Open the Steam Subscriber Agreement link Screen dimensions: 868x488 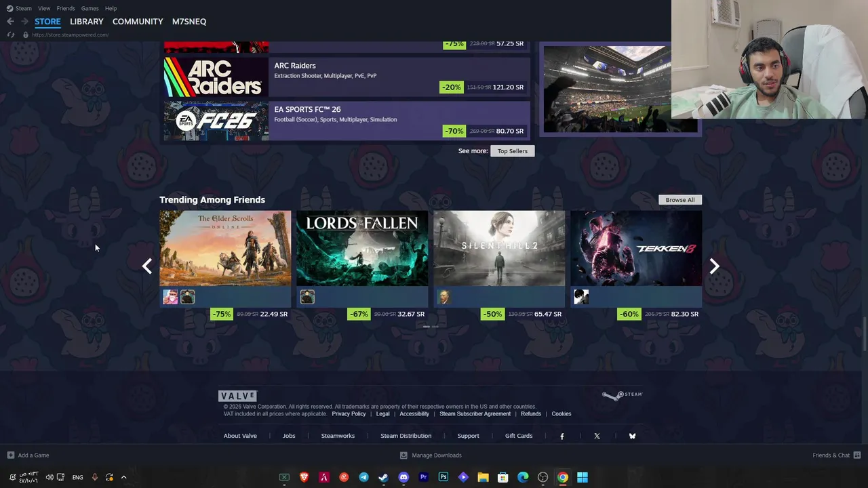(475, 414)
